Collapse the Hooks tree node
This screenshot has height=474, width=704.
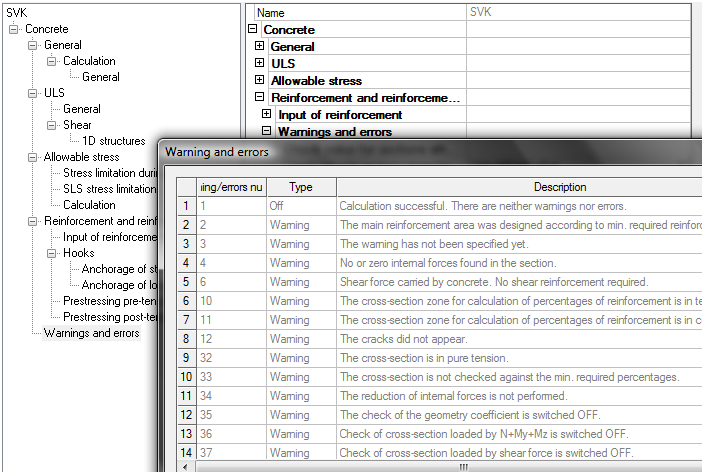tap(52, 253)
